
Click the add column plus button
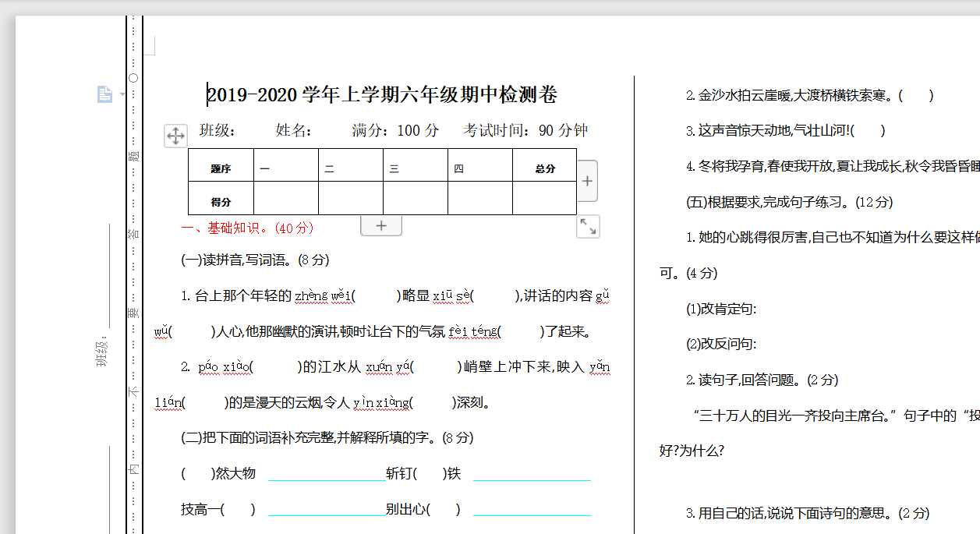point(587,181)
